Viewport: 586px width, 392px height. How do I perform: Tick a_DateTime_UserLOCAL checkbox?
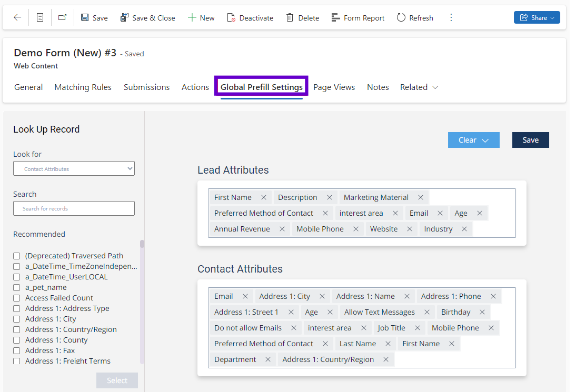(16, 277)
